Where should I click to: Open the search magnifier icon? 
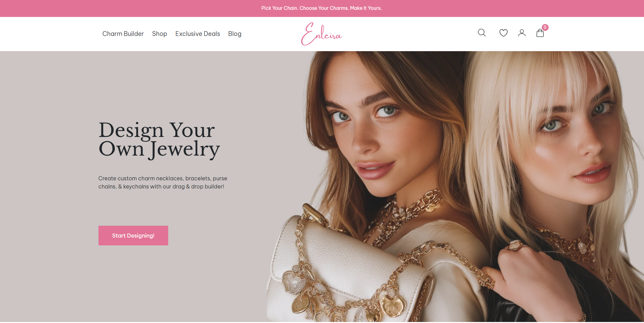pos(482,33)
